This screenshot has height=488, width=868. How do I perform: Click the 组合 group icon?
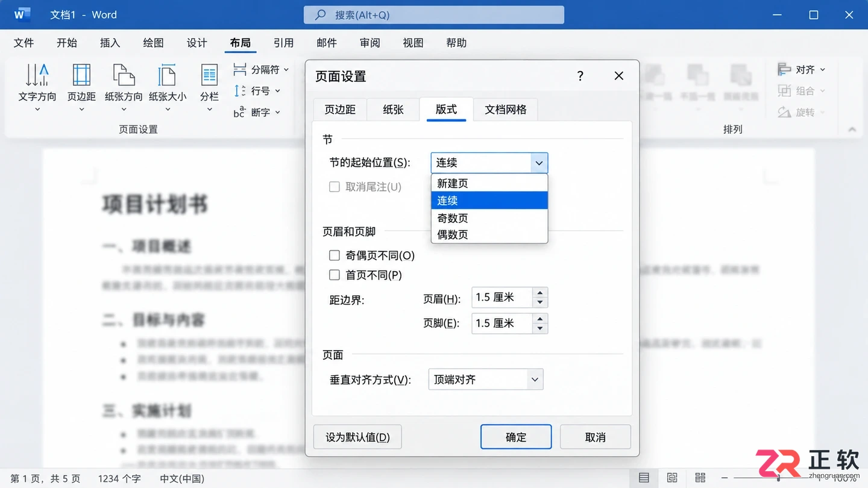pos(784,91)
